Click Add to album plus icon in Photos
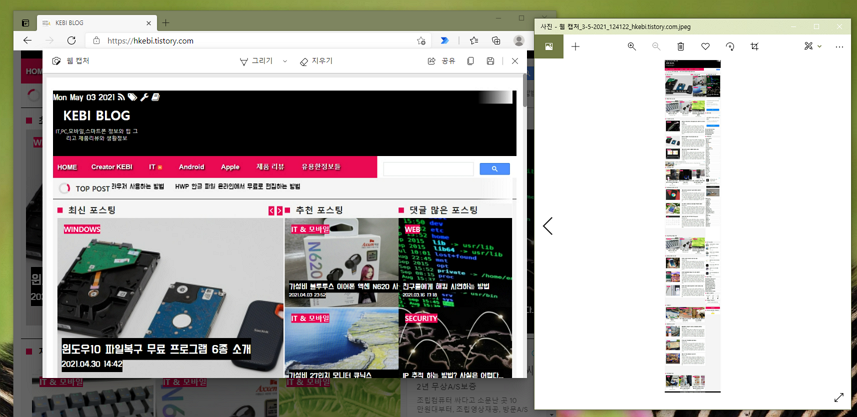The image size is (857, 417). coord(575,46)
